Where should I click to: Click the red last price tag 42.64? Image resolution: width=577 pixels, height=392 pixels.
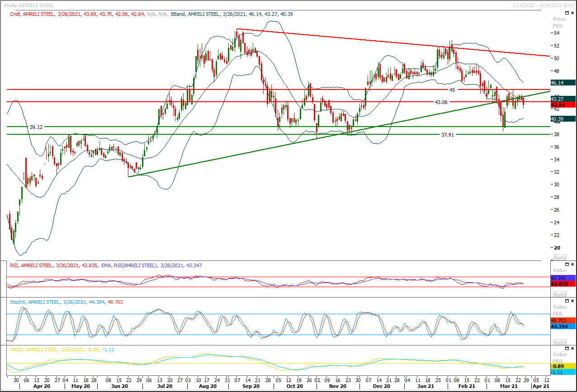563,105
